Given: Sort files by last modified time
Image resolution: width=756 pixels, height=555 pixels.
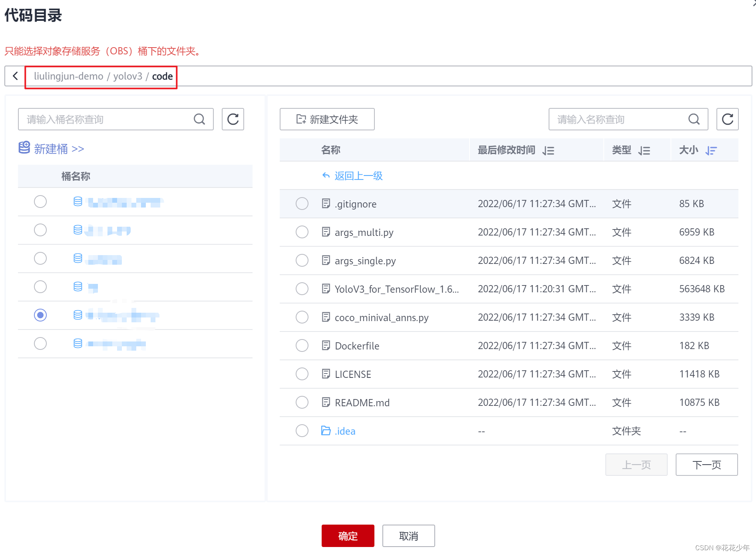Looking at the screenshot, I should click(x=548, y=151).
